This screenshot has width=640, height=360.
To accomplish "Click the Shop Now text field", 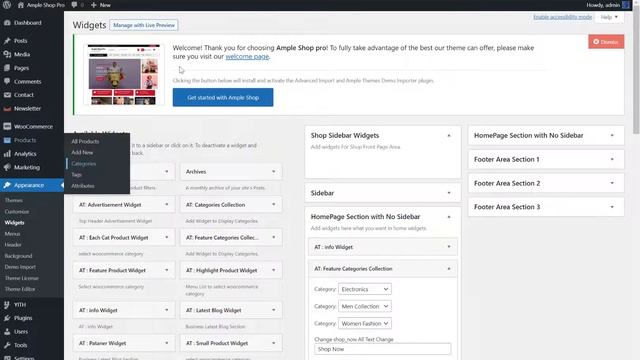I will 382,349.
